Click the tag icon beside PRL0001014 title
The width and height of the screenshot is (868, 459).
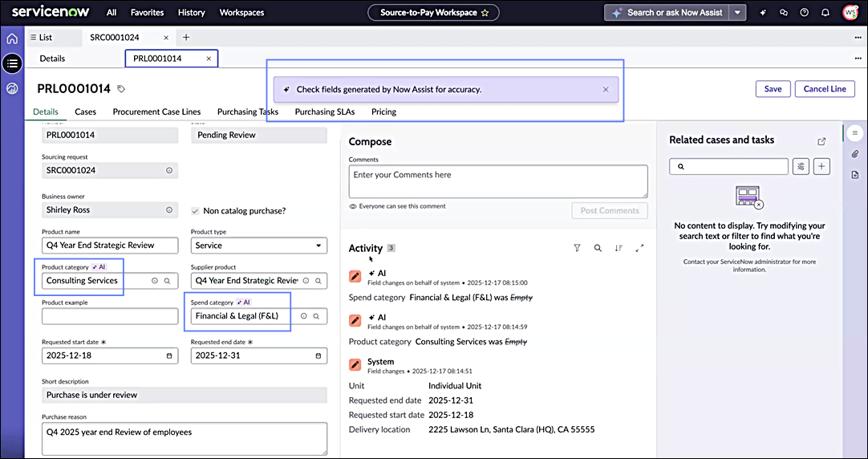121,88
